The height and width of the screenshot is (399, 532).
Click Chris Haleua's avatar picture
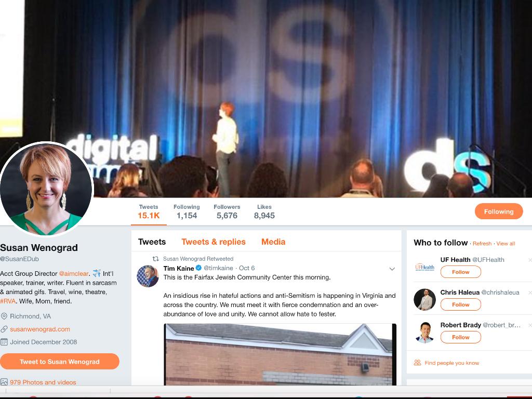click(x=424, y=300)
